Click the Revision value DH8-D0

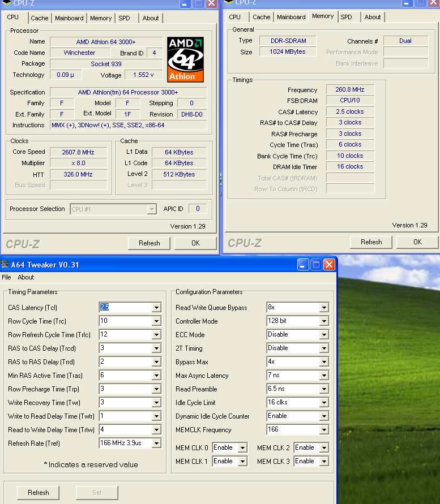192,114
